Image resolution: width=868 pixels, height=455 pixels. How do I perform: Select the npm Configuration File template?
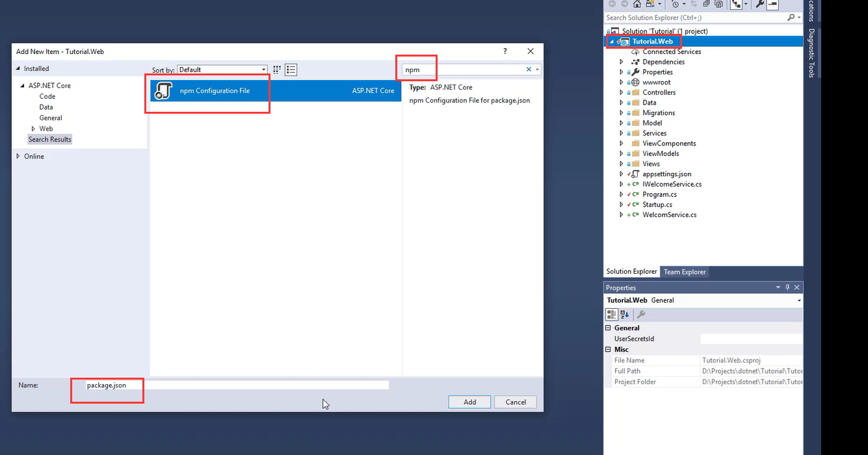coord(276,91)
